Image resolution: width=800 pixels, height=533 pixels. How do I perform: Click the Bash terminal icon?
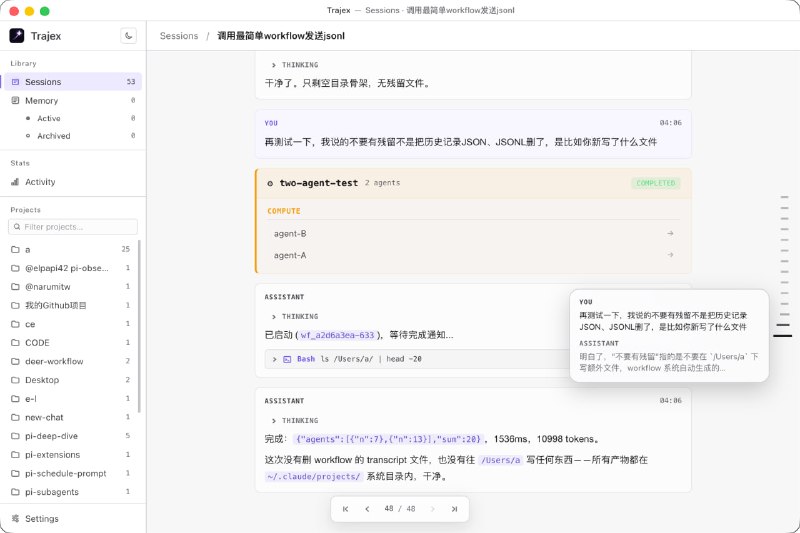[287, 359]
